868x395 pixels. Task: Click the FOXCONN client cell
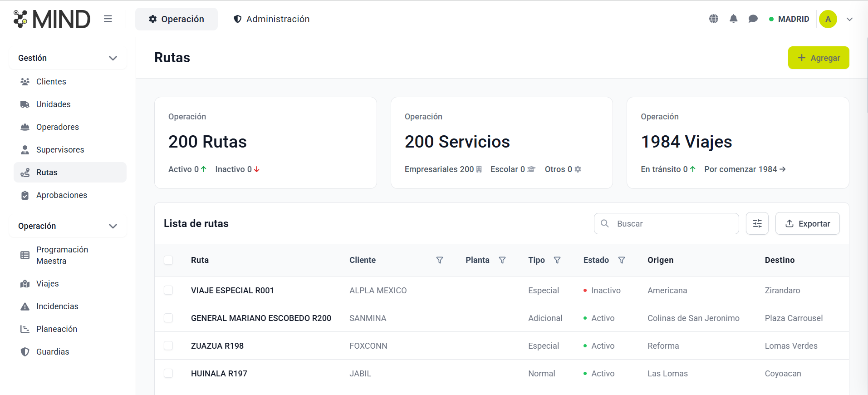[x=368, y=346]
